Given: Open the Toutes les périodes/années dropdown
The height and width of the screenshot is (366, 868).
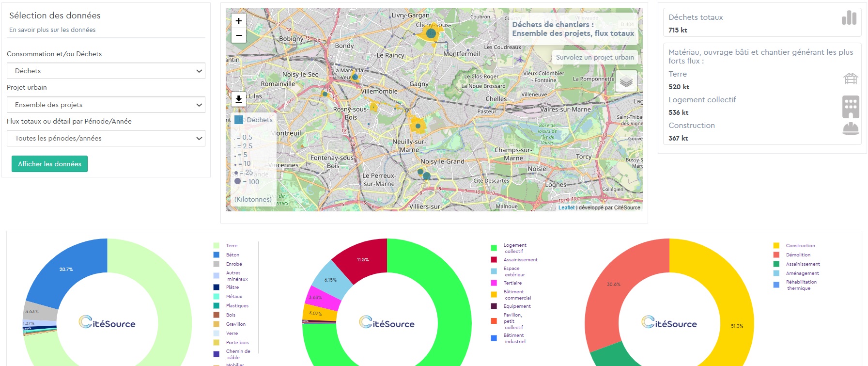Looking at the screenshot, I should [x=106, y=138].
